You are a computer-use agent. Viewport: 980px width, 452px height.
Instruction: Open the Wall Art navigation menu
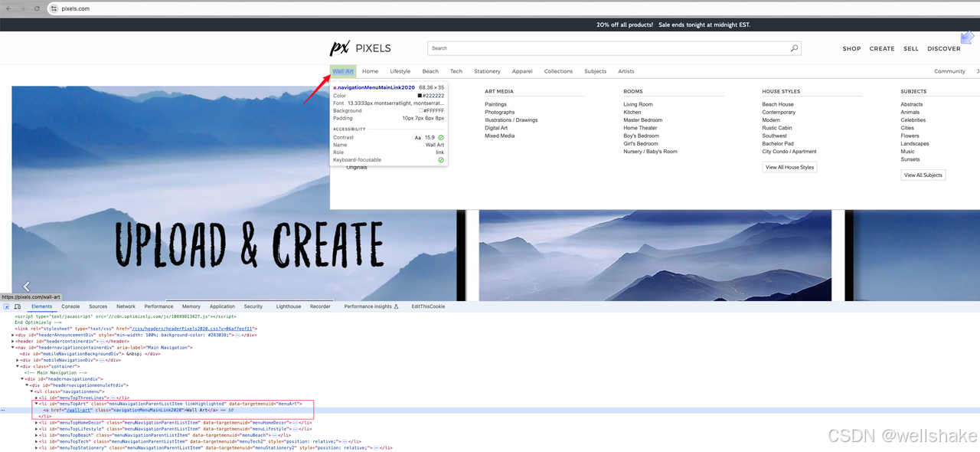click(x=343, y=71)
